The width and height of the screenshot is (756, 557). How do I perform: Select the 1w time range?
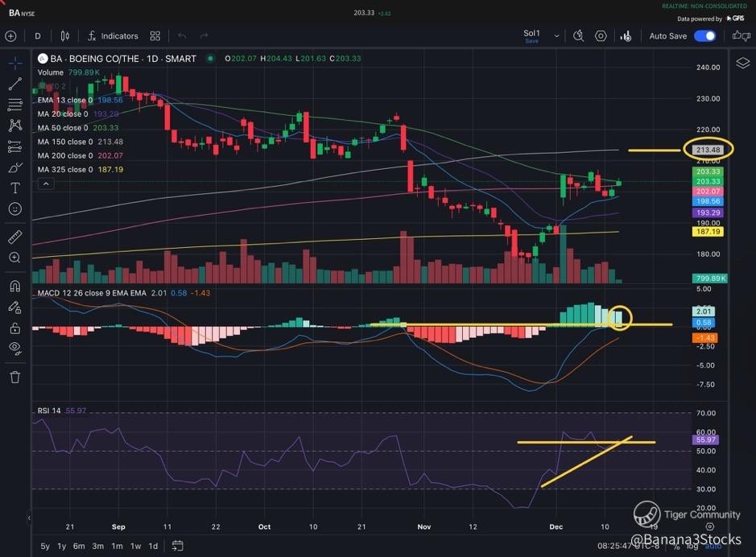pyautogui.click(x=136, y=546)
